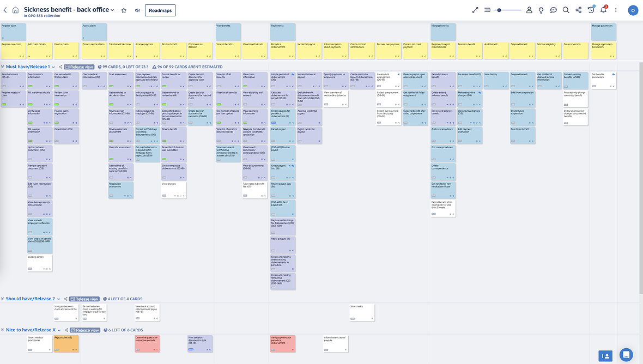Click the lightbulb ideas icon

[x=541, y=10]
